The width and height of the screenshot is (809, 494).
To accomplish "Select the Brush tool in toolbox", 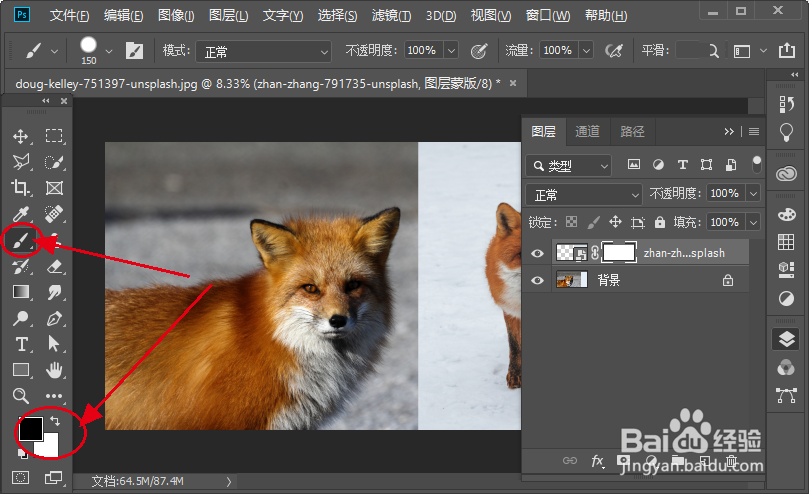I will click(x=21, y=240).
